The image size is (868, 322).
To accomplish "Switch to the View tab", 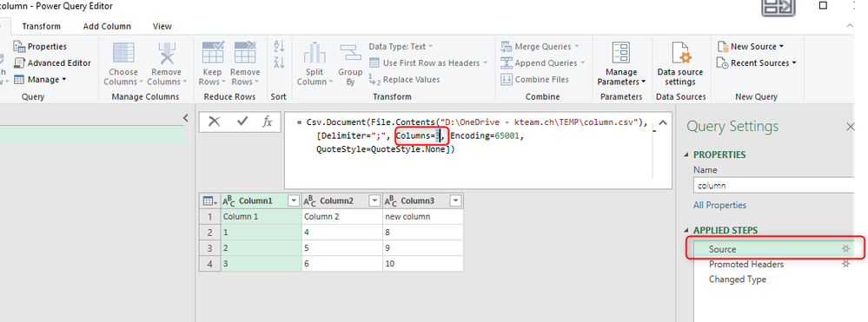I will tap(162, 26).
